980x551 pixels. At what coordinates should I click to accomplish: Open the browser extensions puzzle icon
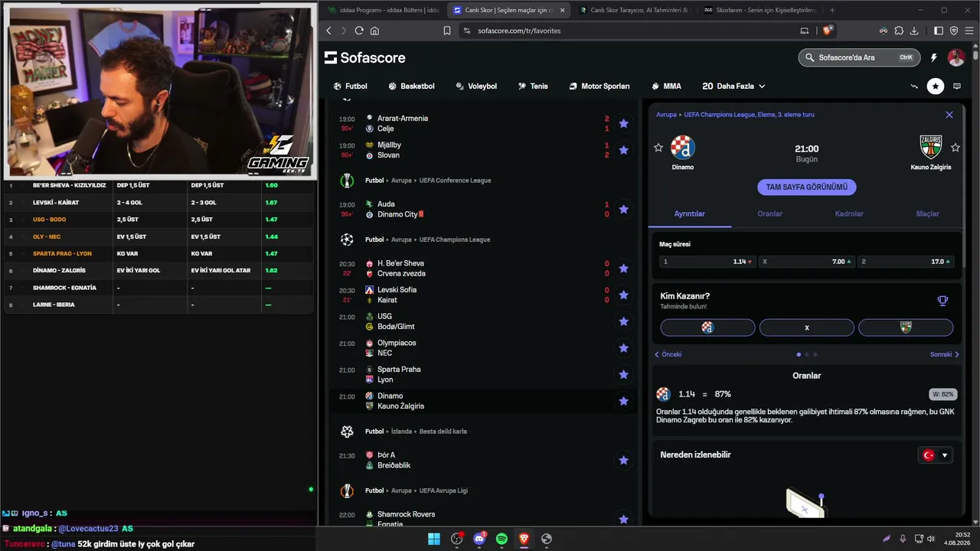tap(899, 31)
